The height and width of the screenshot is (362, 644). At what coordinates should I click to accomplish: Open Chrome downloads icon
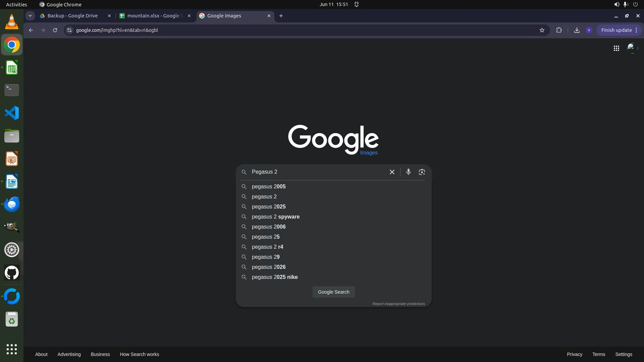(577, 30)
